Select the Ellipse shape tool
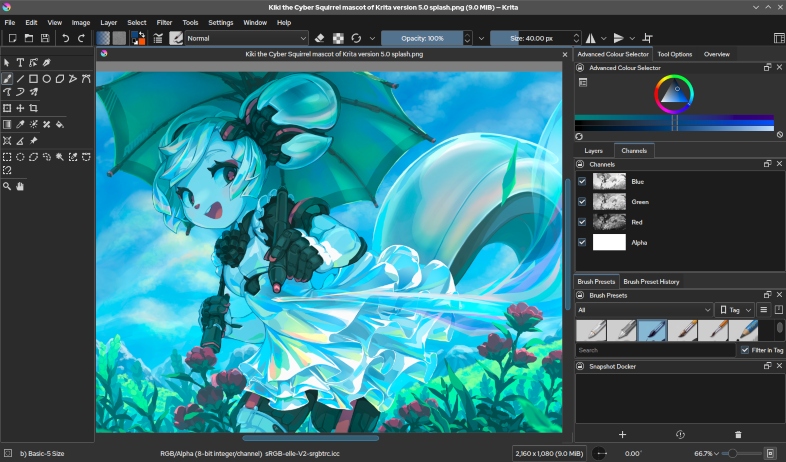 coord(47,79)
